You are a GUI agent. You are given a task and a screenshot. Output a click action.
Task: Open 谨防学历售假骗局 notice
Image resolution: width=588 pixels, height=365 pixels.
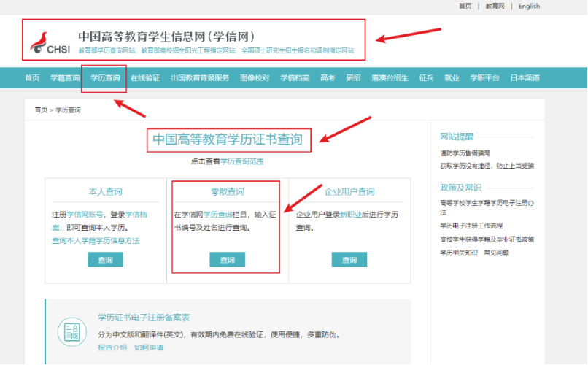tap(465, 153)
